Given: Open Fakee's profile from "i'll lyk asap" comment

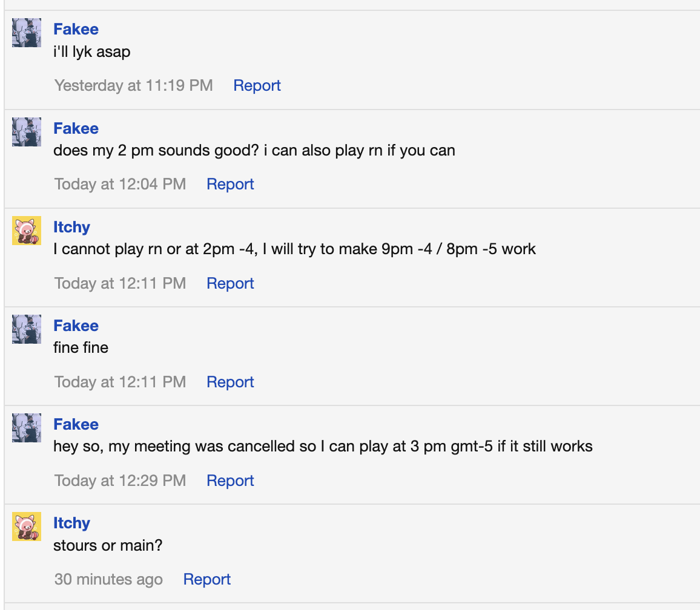Looking at the screenshot, I should coord(76,29).
